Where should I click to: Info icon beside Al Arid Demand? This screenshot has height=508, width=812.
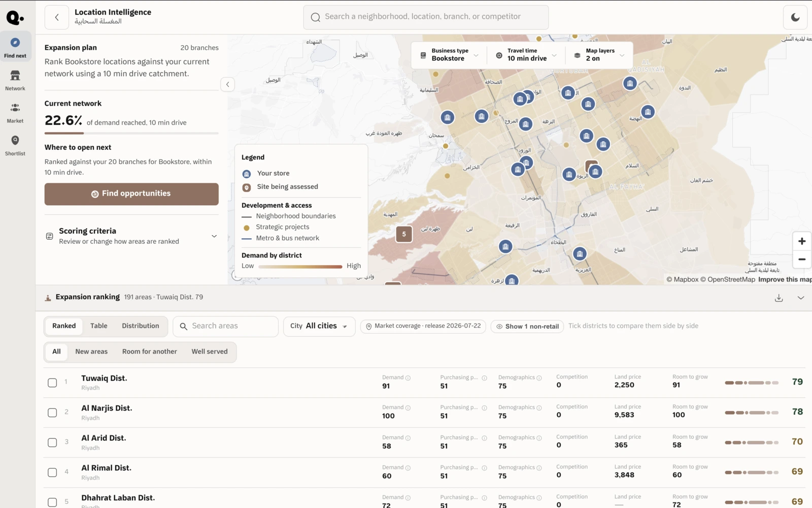[408, 438]
